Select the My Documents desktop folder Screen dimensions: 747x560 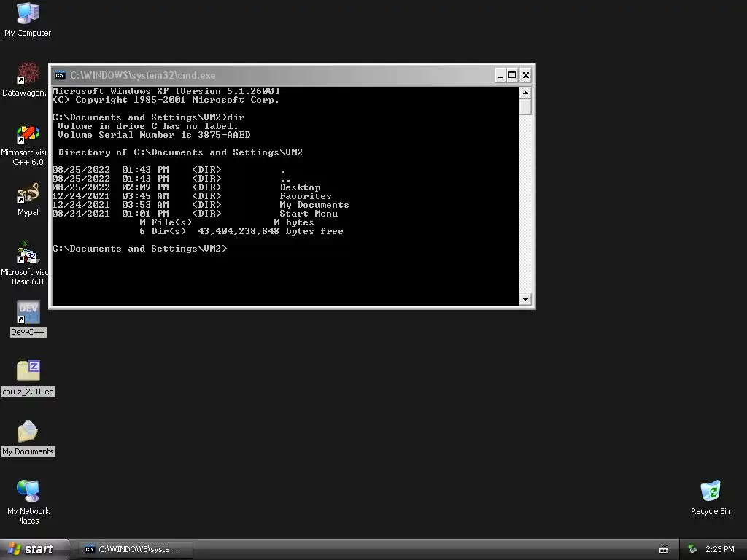point(28,438)
